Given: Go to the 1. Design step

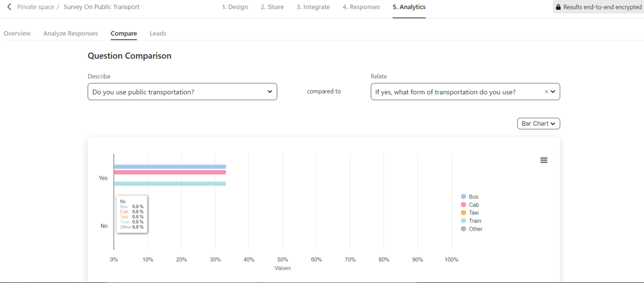Looking at the screenshot, I should click(235, 7).
